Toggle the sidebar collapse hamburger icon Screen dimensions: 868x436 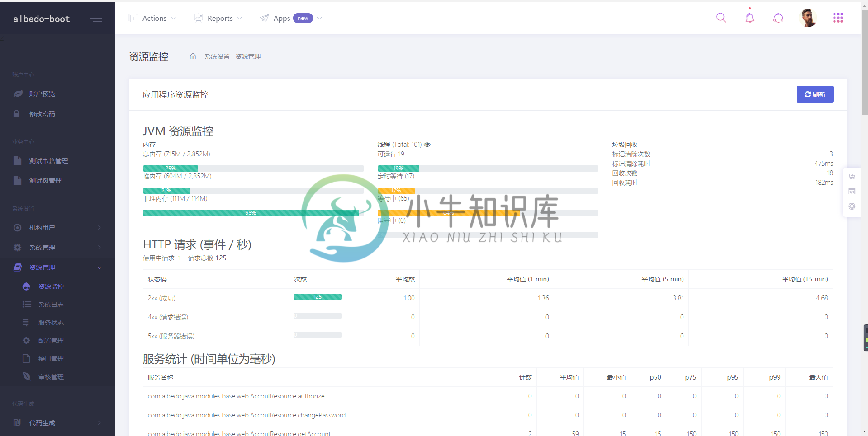coord(96,19)
